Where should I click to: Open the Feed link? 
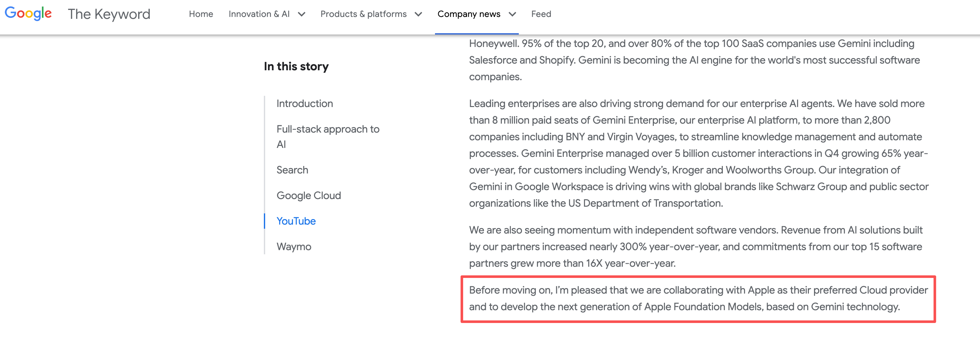[541, 14]
